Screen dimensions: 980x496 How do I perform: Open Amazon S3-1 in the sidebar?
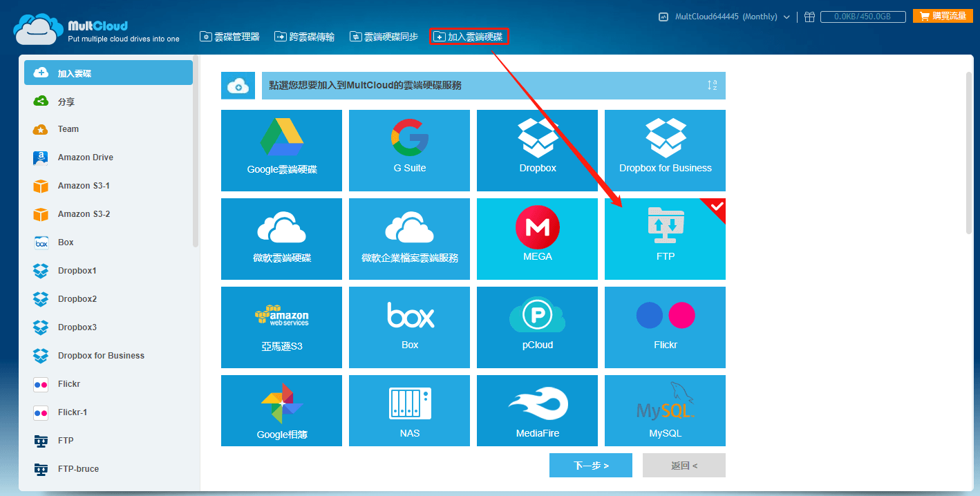tap(109, 186)
